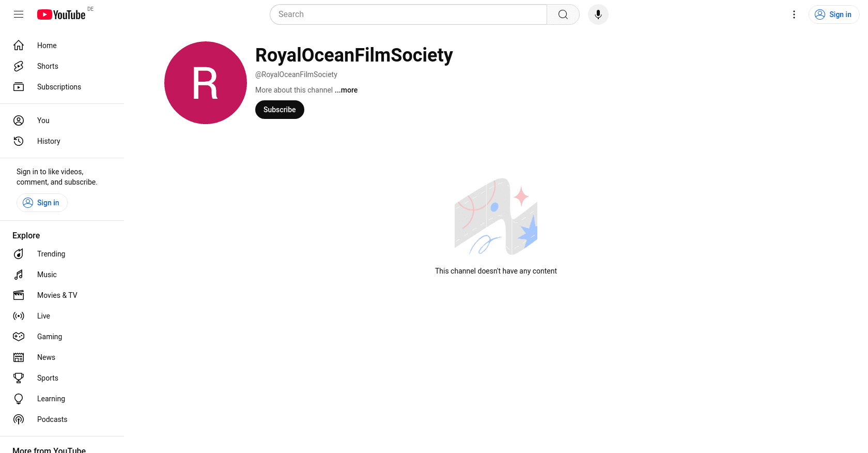The width and height of the screenshot is (868, 453).
Task: Open the hamburger guide menu
Action: point(19,14)
